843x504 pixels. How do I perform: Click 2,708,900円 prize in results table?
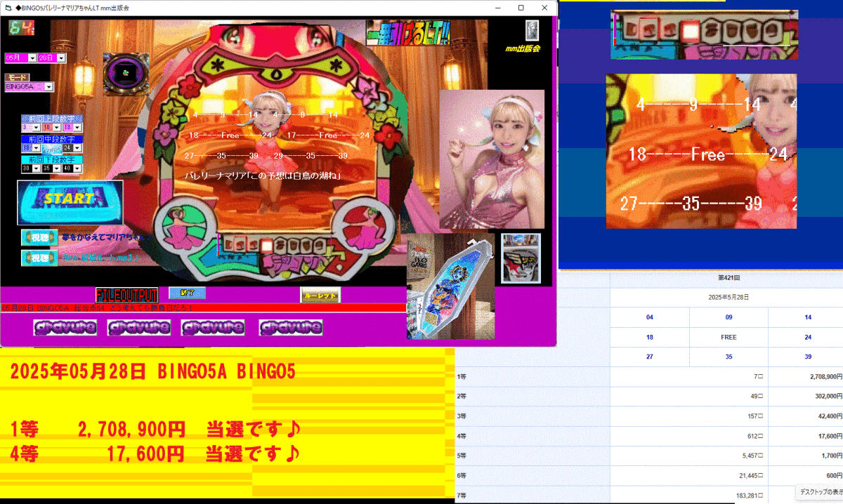[x=826, y=376]
